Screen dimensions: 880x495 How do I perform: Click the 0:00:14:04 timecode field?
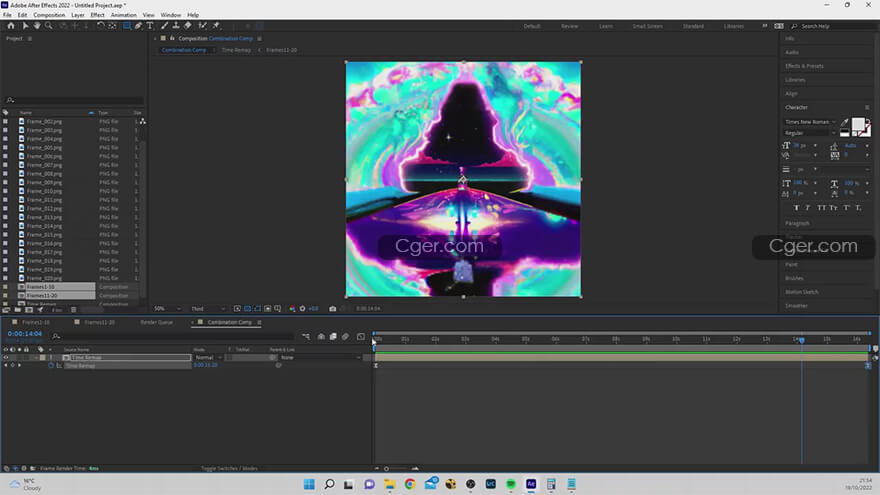[25, 333]
